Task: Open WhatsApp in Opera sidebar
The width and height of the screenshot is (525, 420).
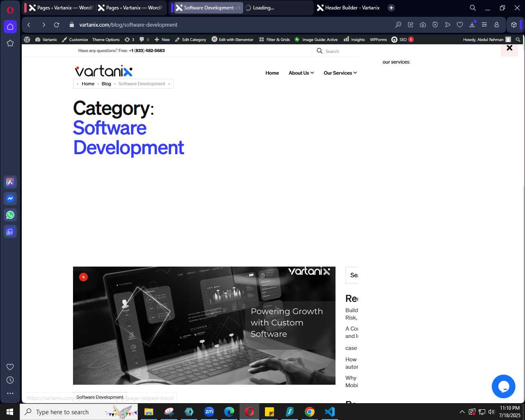Action: pyautogui.click(x=10, y=215)
